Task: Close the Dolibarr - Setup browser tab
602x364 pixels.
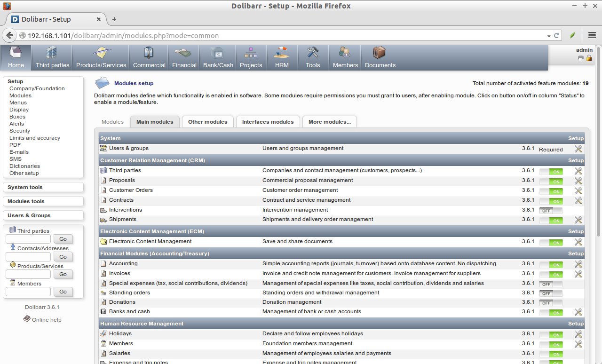Action: (x=99, y=19)
